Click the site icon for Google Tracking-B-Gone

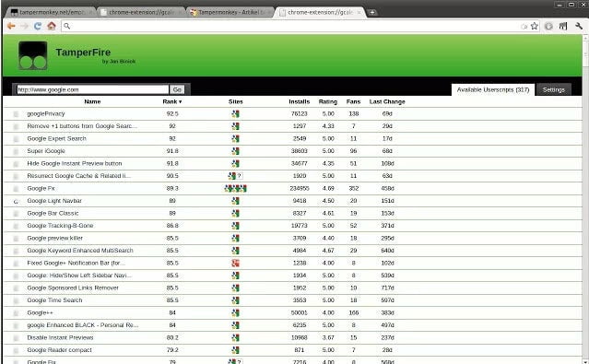[235, 226]
